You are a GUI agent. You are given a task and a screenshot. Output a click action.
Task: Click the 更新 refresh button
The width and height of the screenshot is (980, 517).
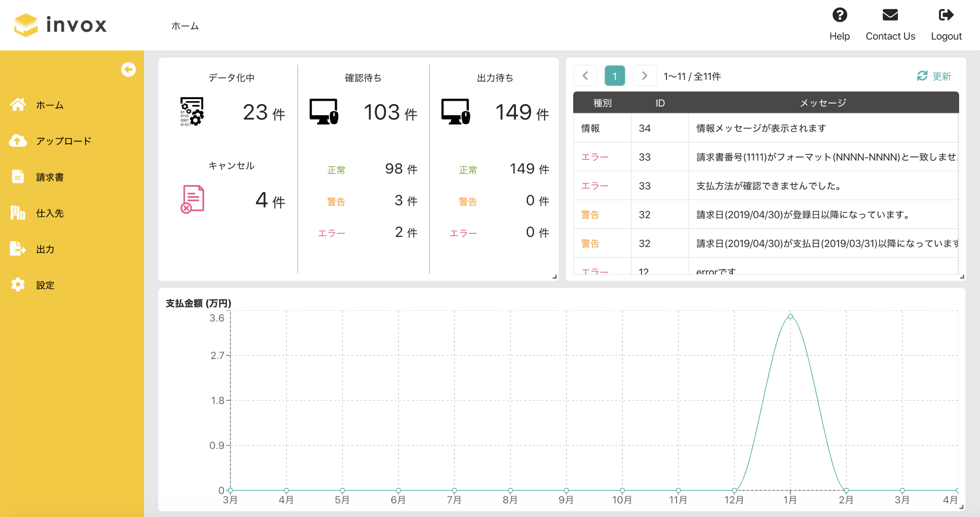933,76
